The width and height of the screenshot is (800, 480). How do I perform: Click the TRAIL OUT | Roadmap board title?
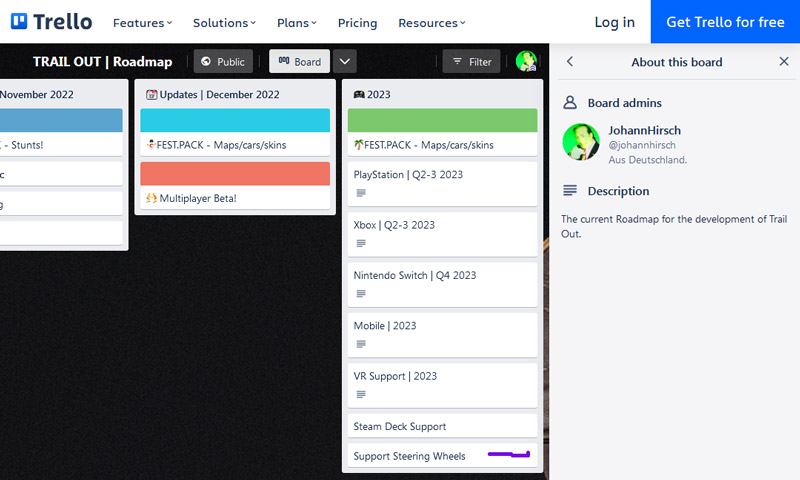point(103,62)
